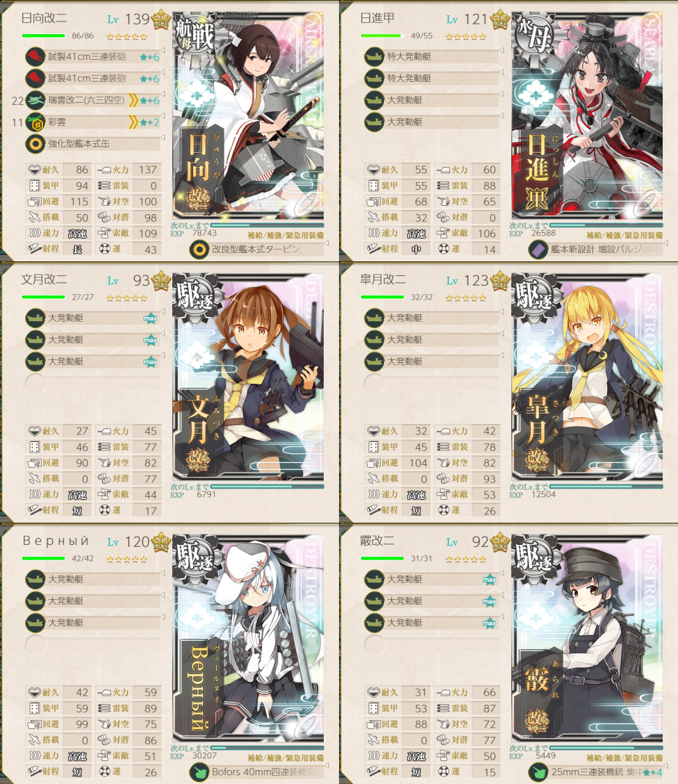This screenshot has height=784, width=678.
Task: Click Satsuki Kai Ni's character card image
Action: (x=587, y=377)
